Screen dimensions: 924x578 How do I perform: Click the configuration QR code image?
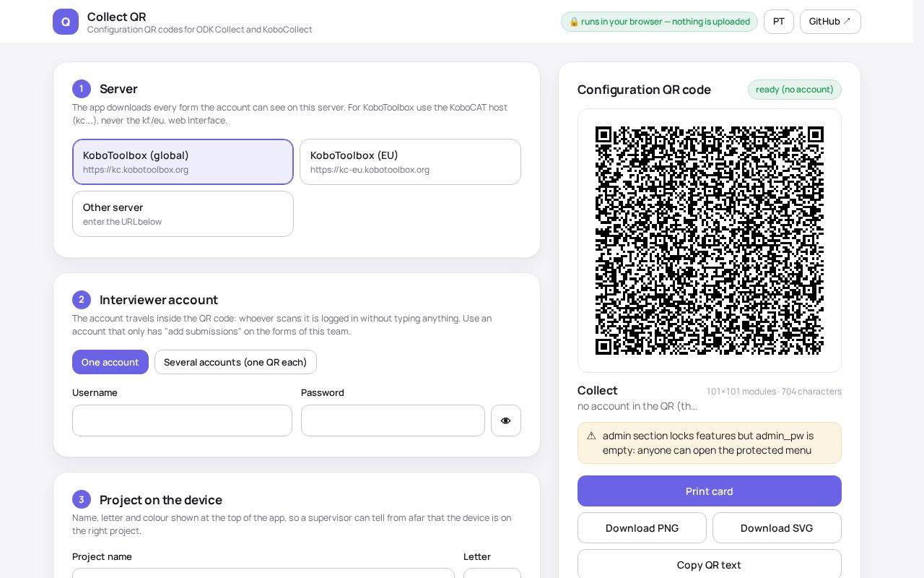pos(710,241)
